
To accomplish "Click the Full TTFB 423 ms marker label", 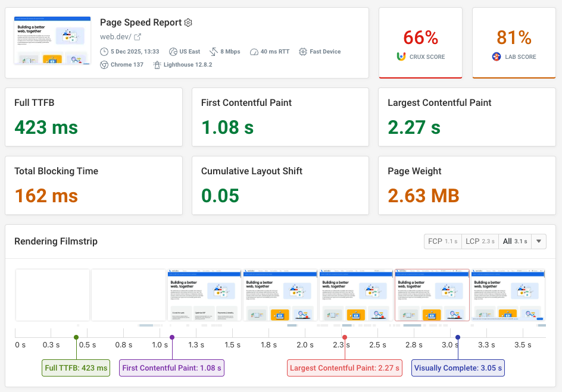I will (x=76, y=368).
